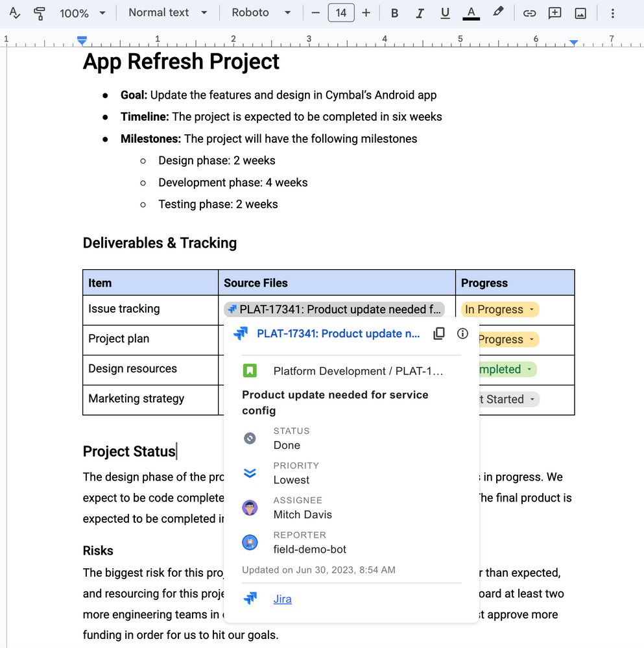Viewport: 644px width, 648px height.
Task: Click the info icon in the Jira card
Action: click(462, 333)
